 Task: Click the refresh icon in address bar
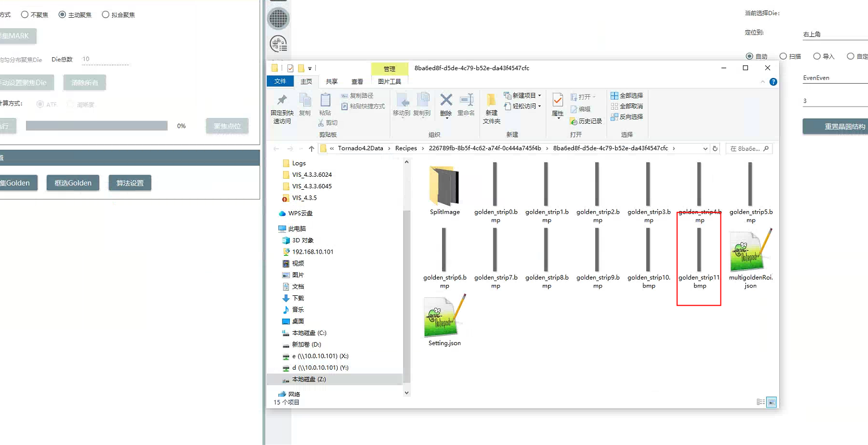pos(715,149)
